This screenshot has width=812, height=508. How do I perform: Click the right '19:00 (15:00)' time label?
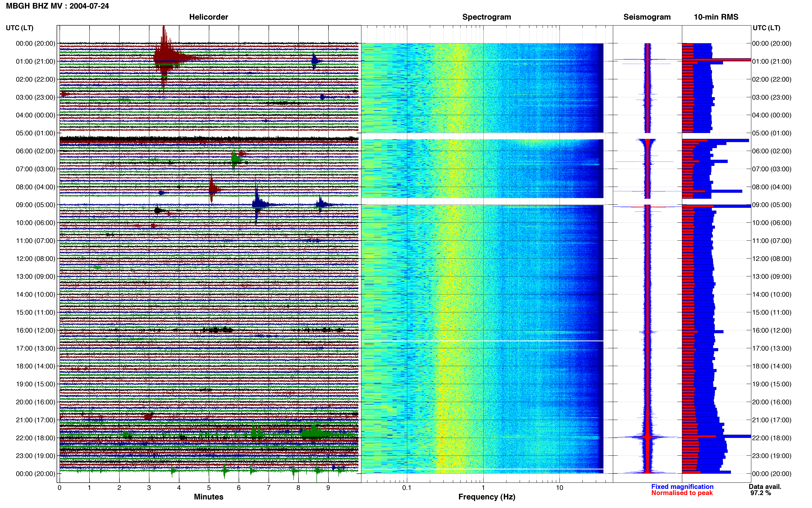(x=771, y=384)
